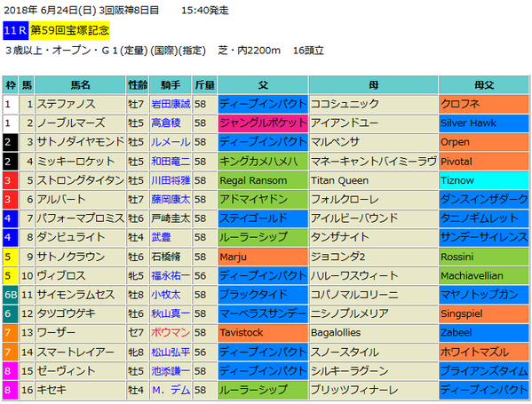532x404 pixels.
Task: Click red jockey link ボウマン
Action: [x=171, y=333]
